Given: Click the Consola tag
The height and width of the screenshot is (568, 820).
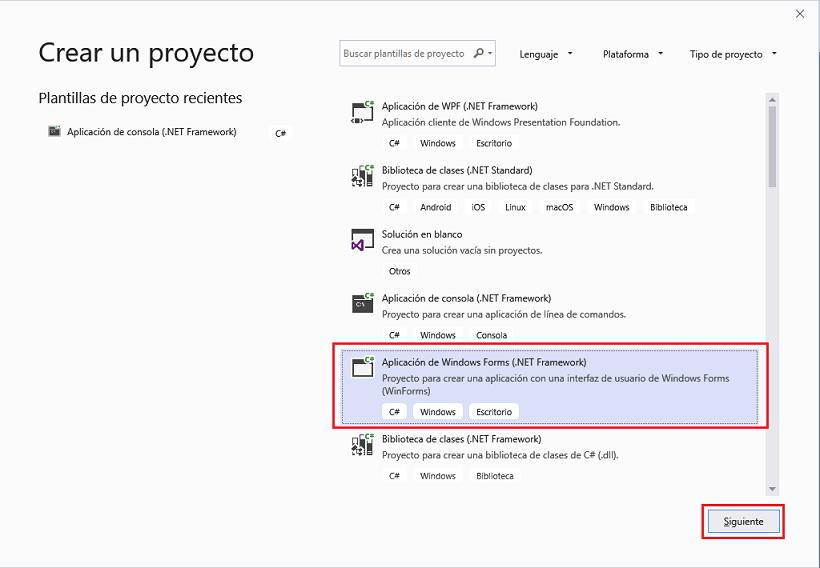Looking at the screenshot, I should pos(491,335).
